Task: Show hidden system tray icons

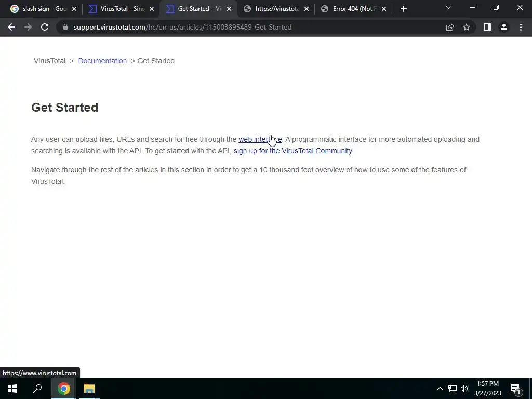Action: coord(440,389)
